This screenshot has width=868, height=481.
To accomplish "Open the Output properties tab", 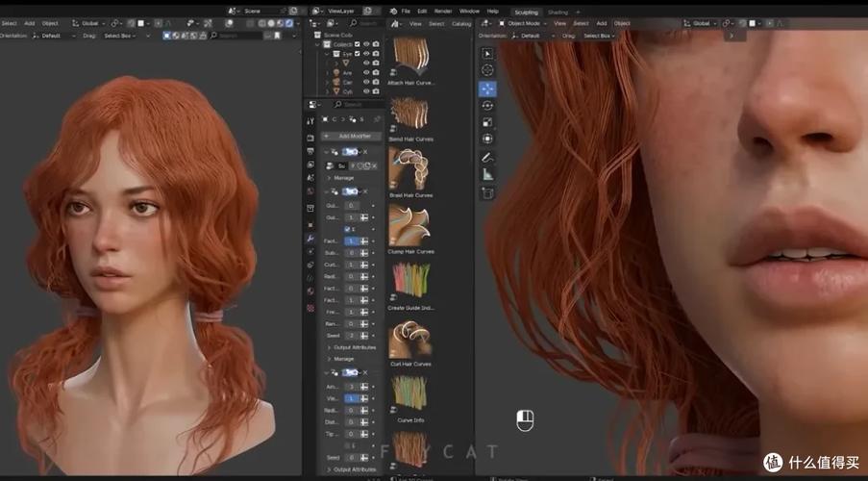I will tap(310, 151).
